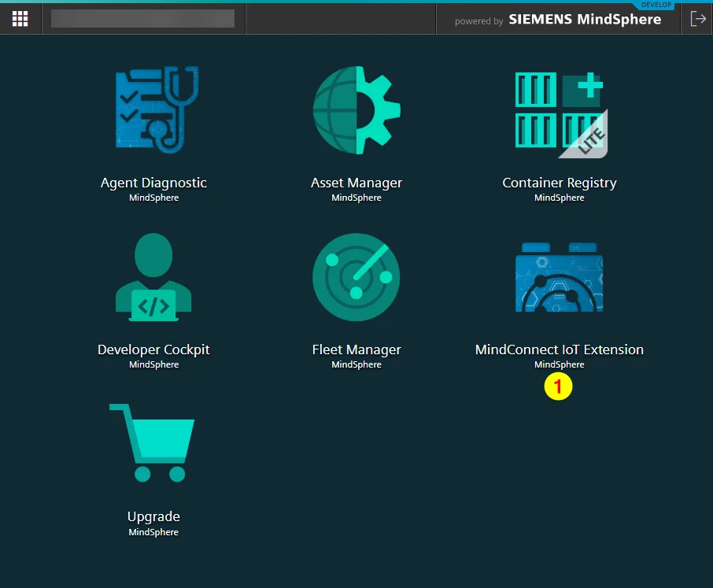Image resolution: width=713 pixels, height=588 pixels.
Task: Click MindSphere subtitle under Upgrade
Action: [x=153, y=532]
